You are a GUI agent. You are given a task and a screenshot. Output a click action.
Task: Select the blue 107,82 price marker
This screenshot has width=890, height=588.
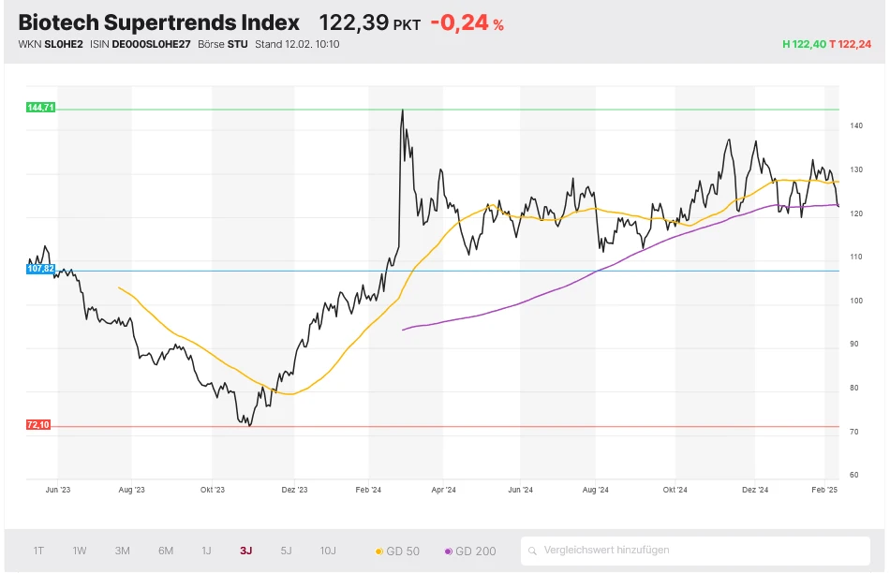38,270
